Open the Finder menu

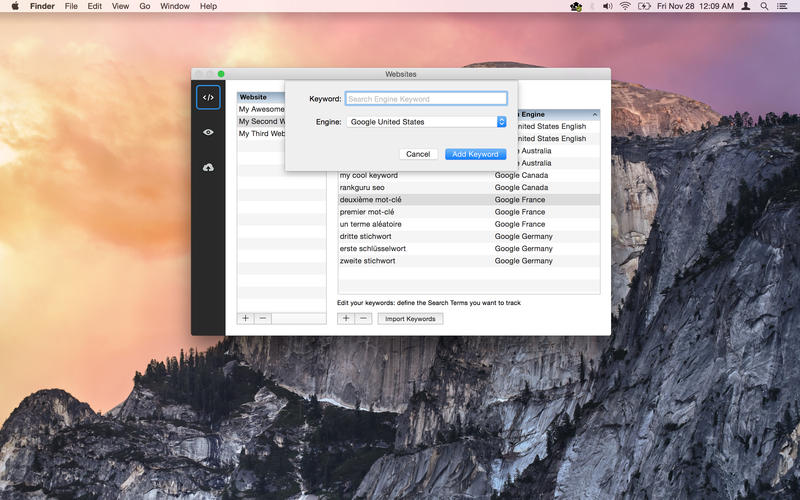(x=42, y=6)
